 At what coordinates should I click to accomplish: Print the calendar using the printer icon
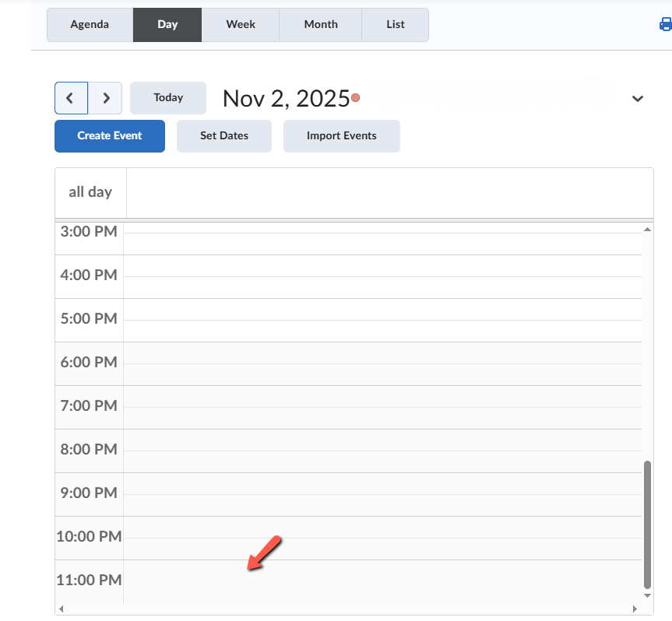tap(664, 24)
